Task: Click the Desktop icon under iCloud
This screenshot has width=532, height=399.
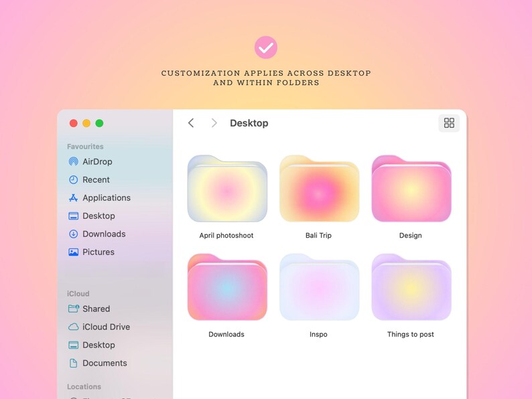Action: pyautogui.click(x=73, y=345)
